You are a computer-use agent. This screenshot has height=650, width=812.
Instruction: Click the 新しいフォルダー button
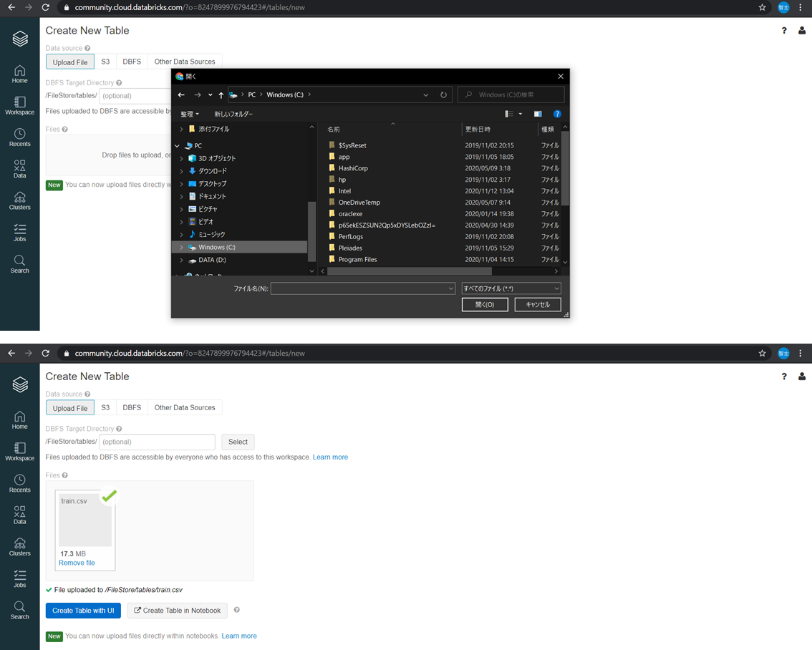point(233,114)
